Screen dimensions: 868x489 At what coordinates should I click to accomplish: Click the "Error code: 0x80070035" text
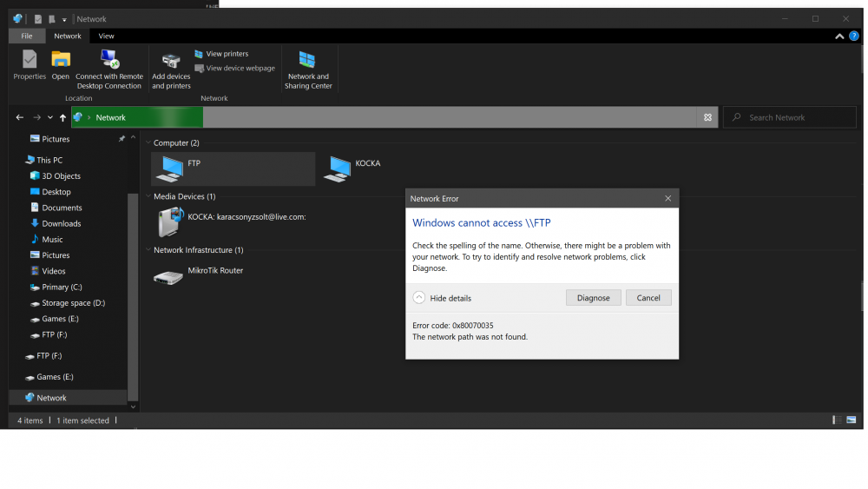453,326
